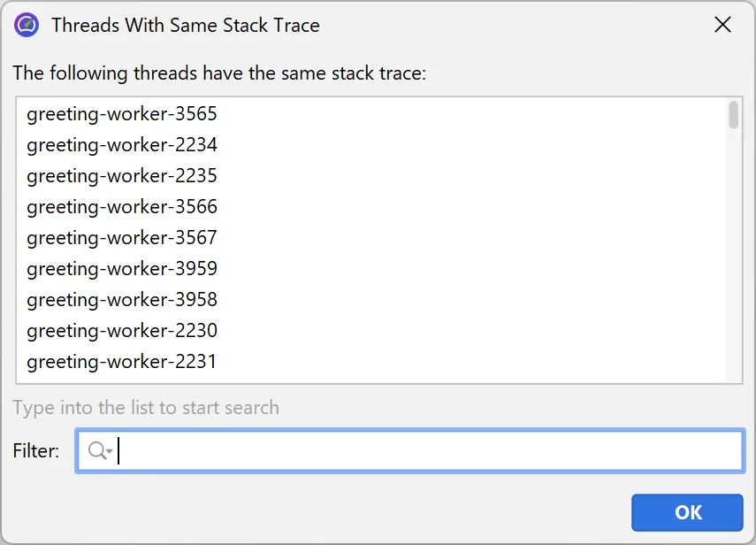
Task: Focus the Filter text input field
Action: point(424,451)
